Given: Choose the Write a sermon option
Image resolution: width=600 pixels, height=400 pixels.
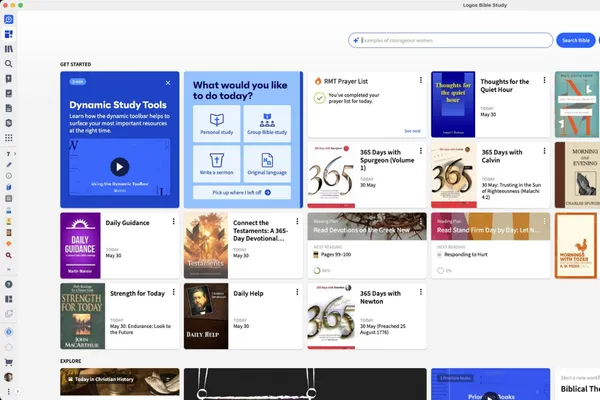Looking at the screenshot, I should pyautogui.click(x=217, y=164).
